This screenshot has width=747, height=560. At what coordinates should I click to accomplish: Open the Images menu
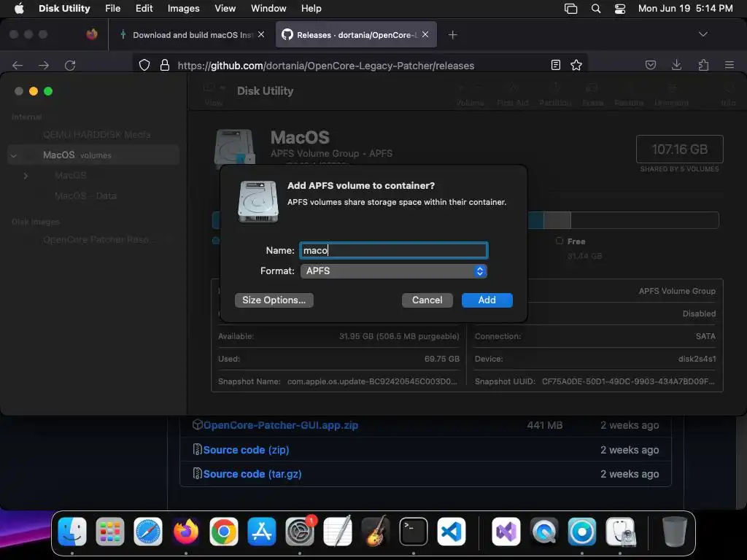[183, 9]
